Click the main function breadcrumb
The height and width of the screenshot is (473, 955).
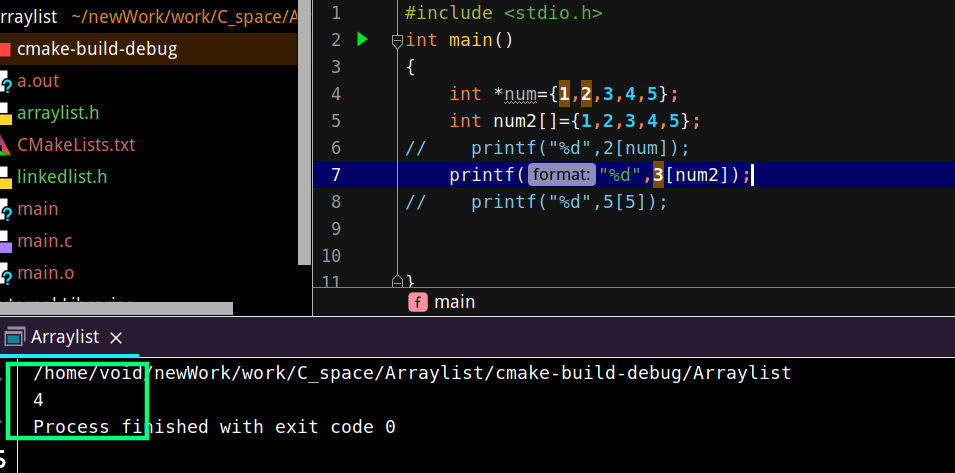coord(442,302)
